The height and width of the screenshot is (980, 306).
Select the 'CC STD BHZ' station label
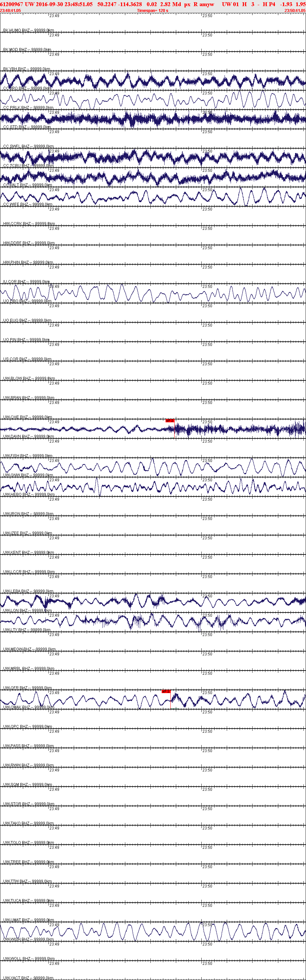click(x=27, y=127)
